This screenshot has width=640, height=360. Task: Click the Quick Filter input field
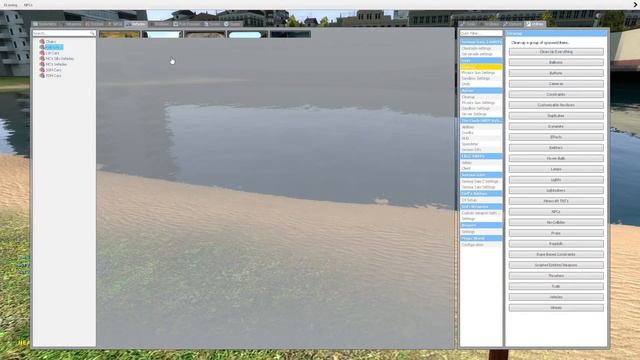pyautogui.click(x=481, y=33)
